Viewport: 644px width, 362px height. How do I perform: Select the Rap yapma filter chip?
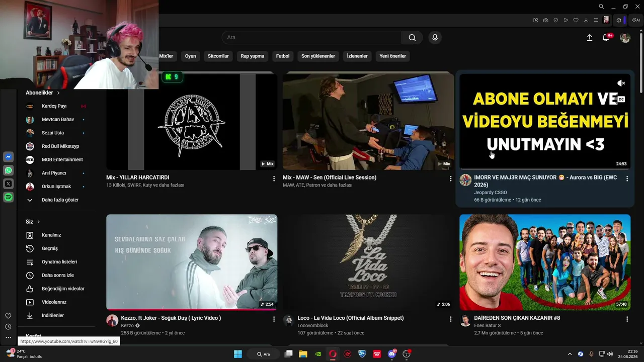coord(252,56)
